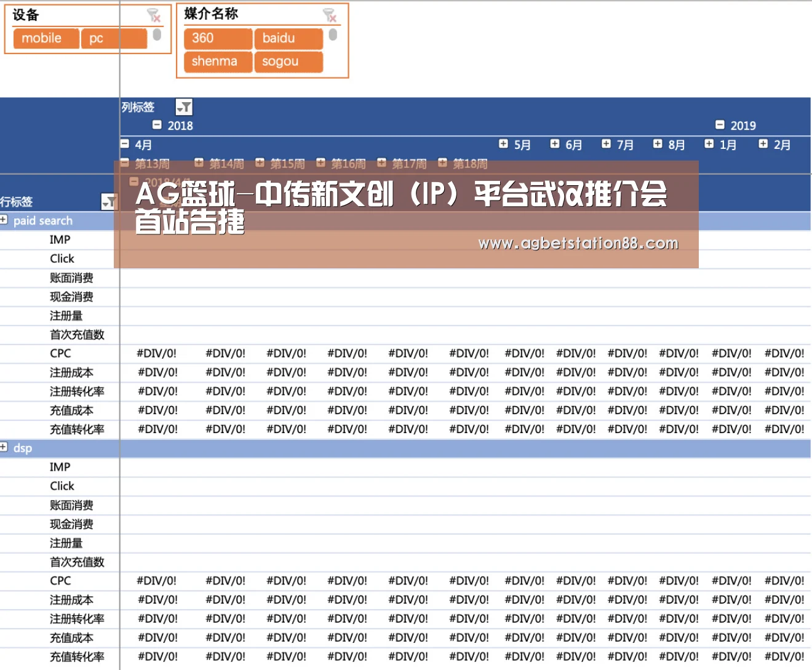Image resolution: width=812 pixels, height=670 pixels.
Task: Select the 设备 slicer title
Action: [x=26, y=15]
